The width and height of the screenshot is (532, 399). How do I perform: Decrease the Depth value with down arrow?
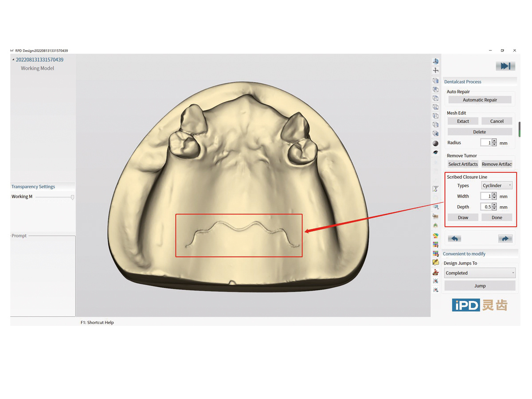(494, 208)
